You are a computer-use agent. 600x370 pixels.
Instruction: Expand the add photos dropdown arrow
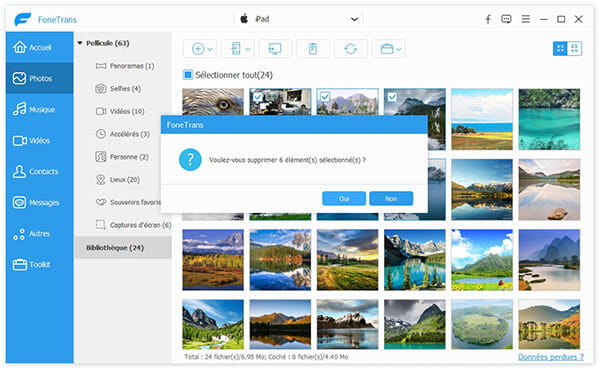coord(210,49)
